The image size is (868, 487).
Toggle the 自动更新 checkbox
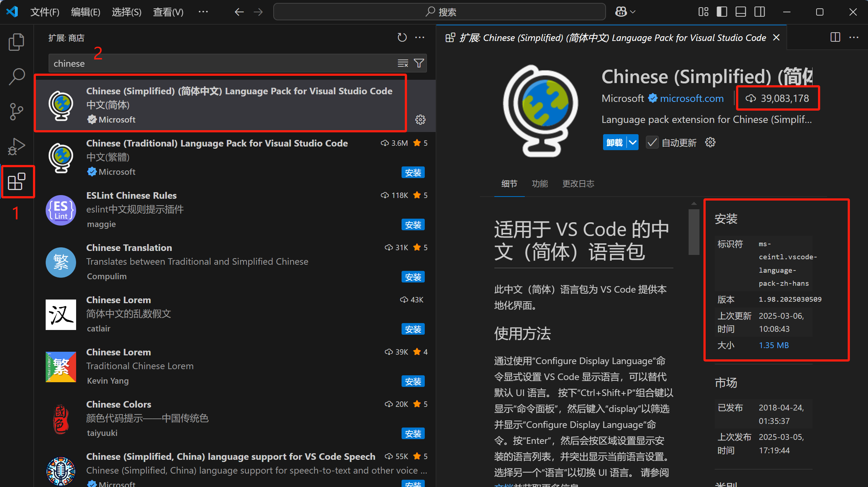pos(652,143)
